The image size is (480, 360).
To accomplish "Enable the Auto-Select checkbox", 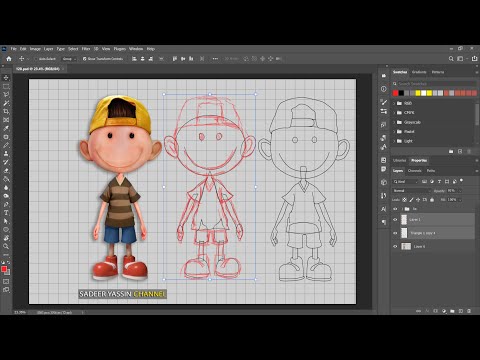I will click(36, 59).
